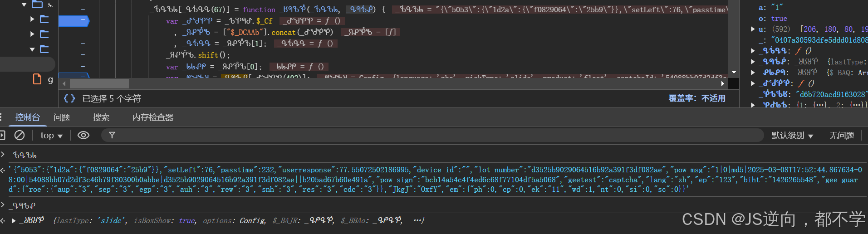Expand the console object with lastType: 'slide'
The image size is (868, 234).
(14, 221)
